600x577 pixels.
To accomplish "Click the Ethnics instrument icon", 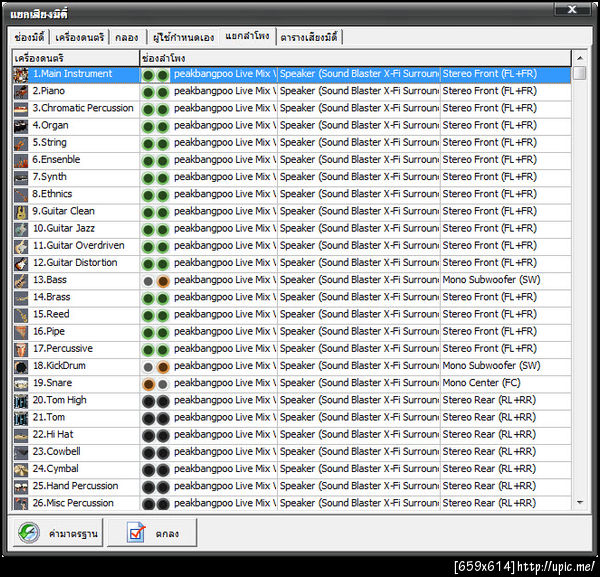I will tap(21, 195).
